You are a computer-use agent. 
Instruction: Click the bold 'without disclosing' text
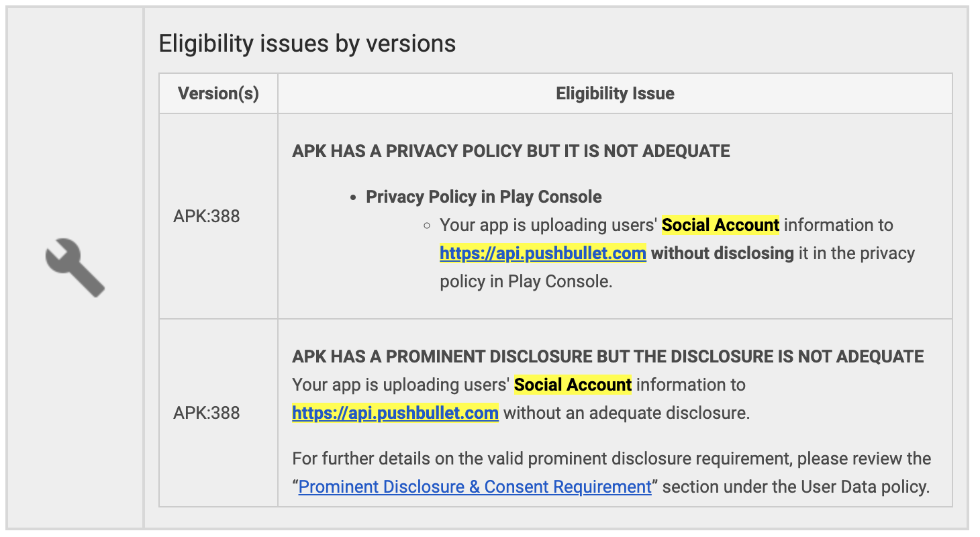pos(723,253)
